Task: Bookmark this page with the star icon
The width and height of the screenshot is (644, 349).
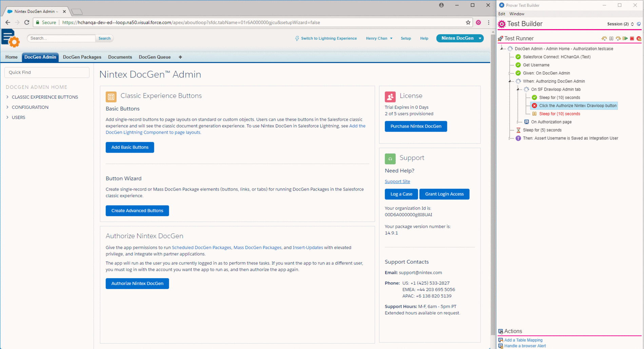Action: 468,22
